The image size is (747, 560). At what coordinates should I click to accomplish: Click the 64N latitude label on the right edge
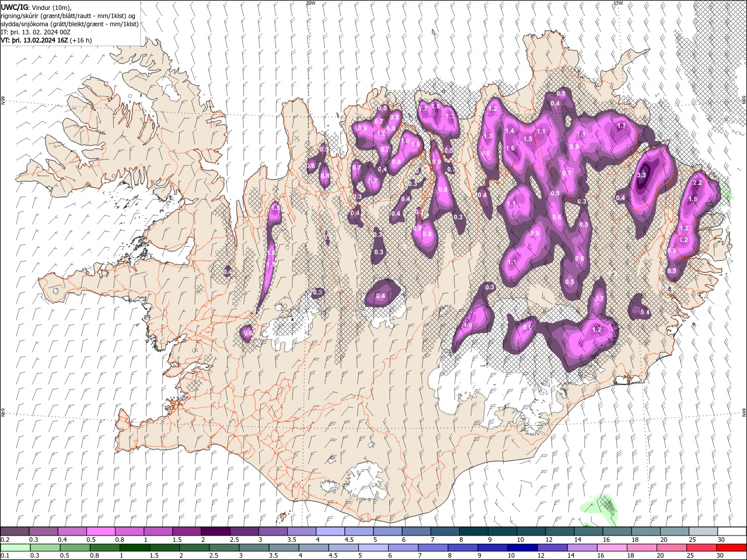click(x=744, y=412)
